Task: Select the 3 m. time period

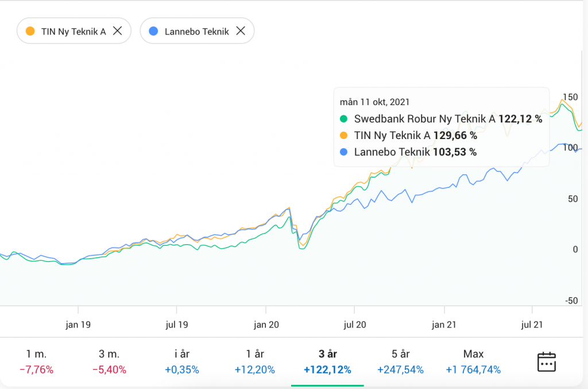Action: (x=109, y=361)
